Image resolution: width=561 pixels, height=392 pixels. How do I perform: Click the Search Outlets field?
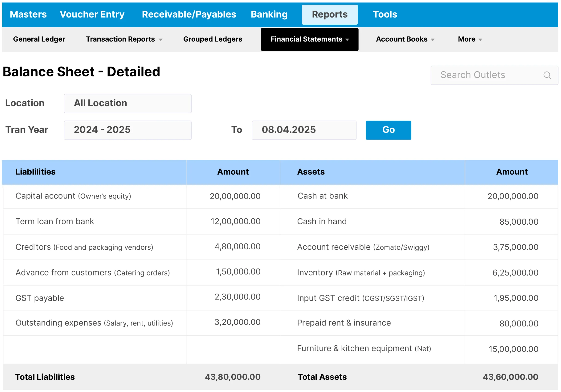(494, 75)
